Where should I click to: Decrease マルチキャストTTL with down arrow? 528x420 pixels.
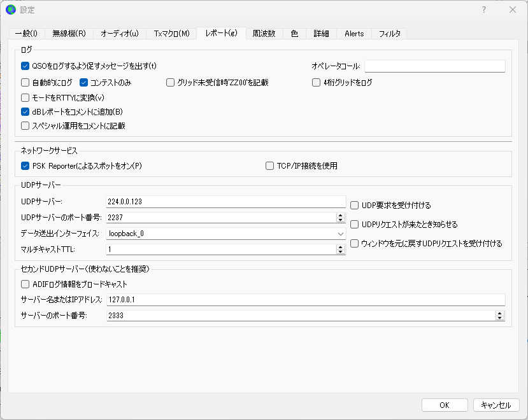[x=341, y=252]
